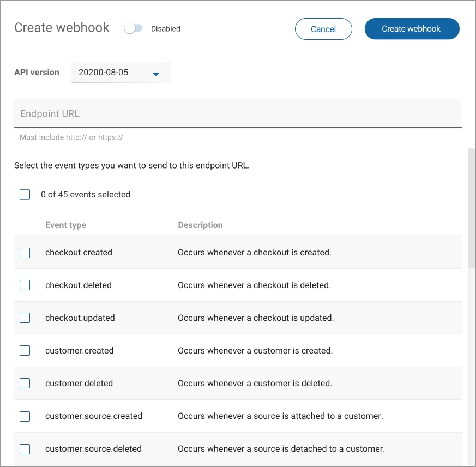Select the checkout.deleted event checkbox
The width and height of the screenshot is (476, 467).
[x=25, y=285]
